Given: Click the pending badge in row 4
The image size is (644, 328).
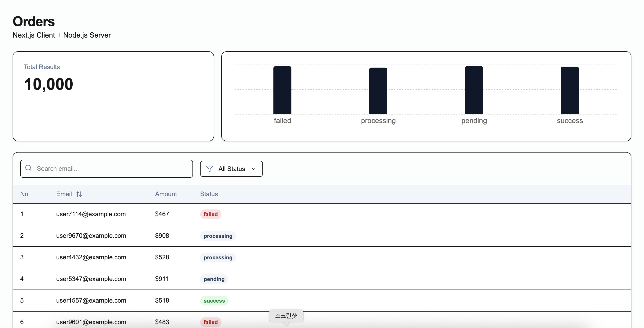Looking at the screenshot, I should [x=214, y=279].
